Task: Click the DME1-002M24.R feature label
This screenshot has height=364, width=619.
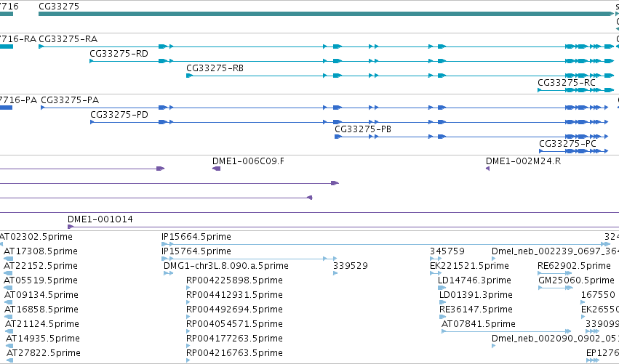Action: pos(523,161)
